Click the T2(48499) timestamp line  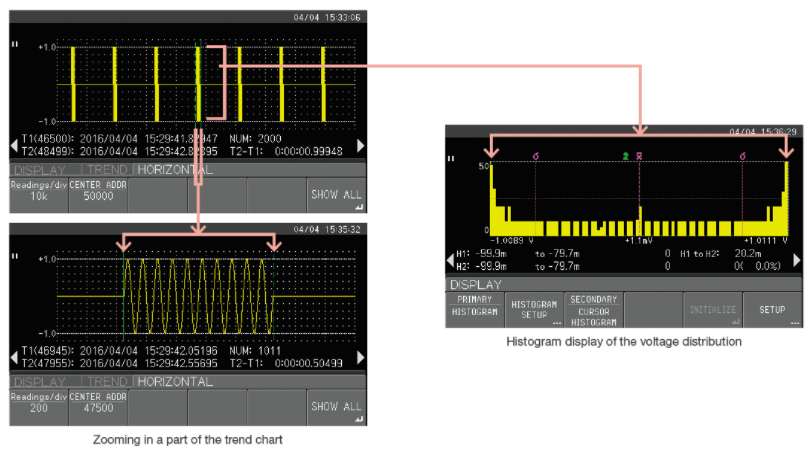pos(119,151)
